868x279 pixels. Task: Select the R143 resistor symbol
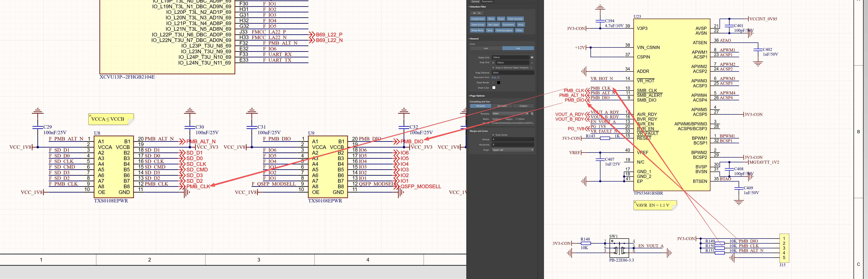pos(605,138)
